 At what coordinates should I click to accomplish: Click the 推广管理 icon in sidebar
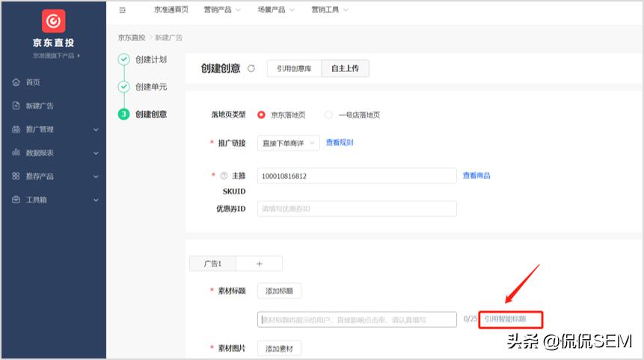[16, 129]
